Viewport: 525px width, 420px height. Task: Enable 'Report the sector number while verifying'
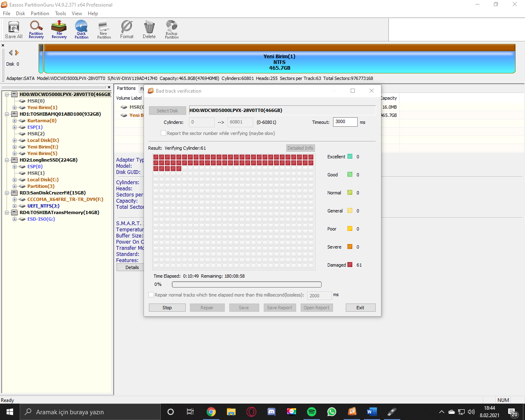pyautogui.click(x=164, y=133)
